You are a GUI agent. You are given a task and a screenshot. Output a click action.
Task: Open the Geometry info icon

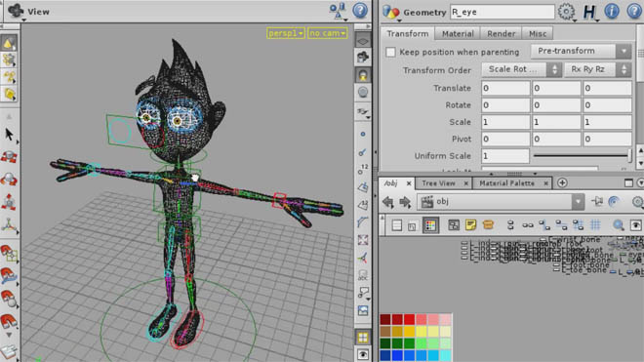coord(612,11)
